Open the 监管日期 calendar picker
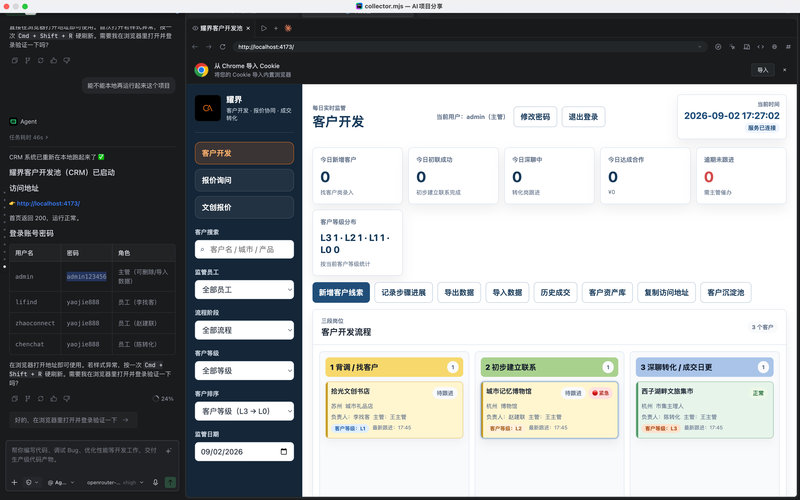 pyautogui.click(x=284, y=452)
